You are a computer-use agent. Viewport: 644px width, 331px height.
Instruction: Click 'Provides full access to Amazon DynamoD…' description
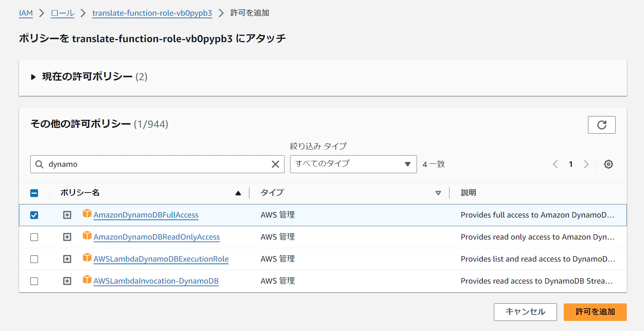(537, 215)
